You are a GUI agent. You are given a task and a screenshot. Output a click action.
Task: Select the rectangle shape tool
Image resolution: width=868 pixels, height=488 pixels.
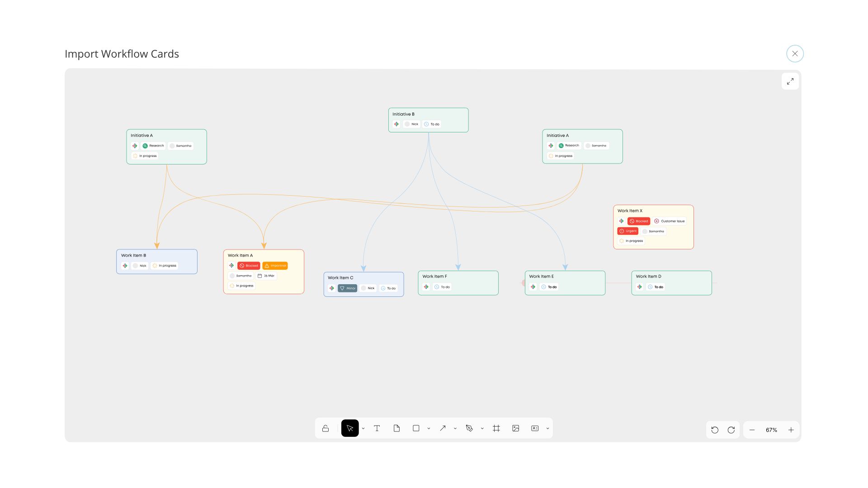416,428
